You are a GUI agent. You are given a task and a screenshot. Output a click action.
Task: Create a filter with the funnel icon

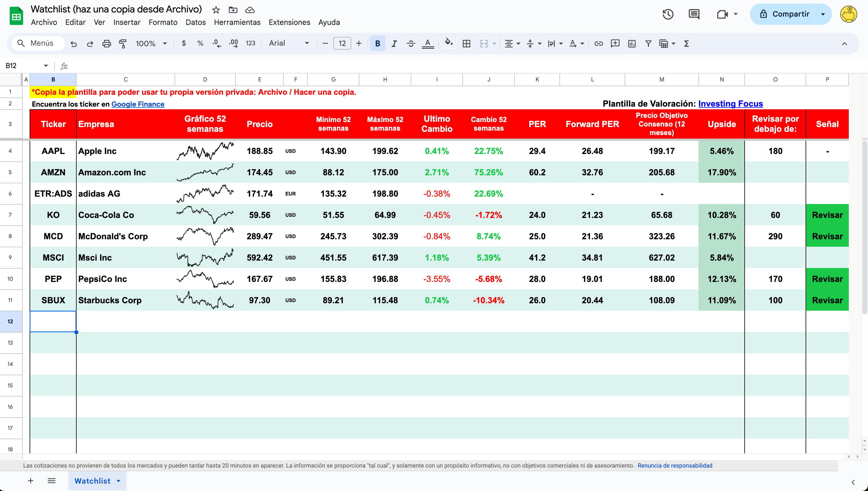coord(648,44)
